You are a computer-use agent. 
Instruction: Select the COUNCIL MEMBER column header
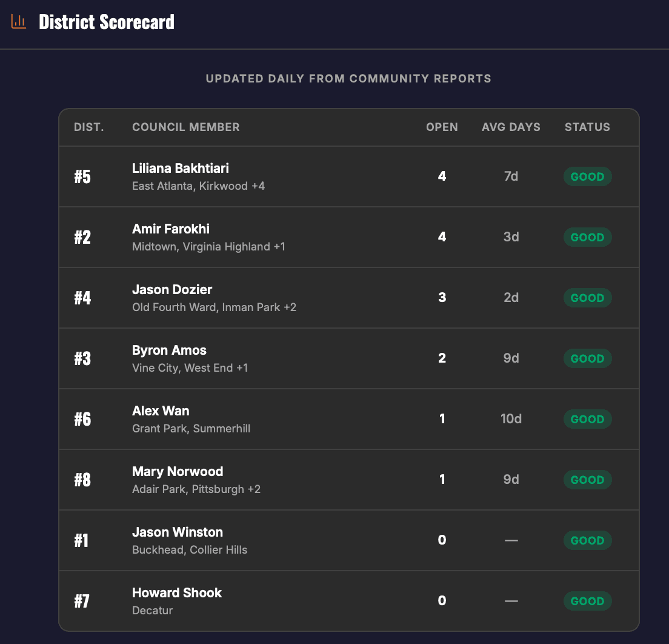(185, 127)
